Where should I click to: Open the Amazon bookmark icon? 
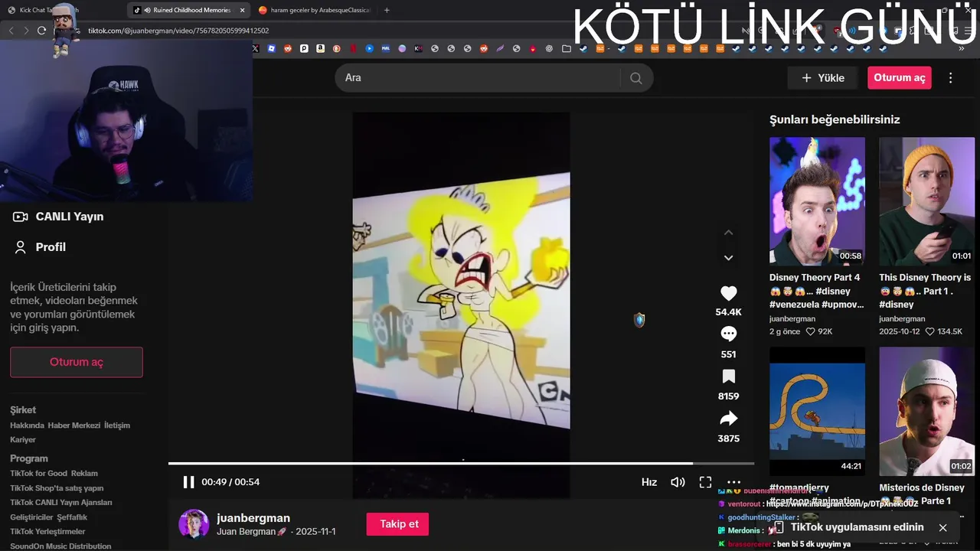(320, 48)
